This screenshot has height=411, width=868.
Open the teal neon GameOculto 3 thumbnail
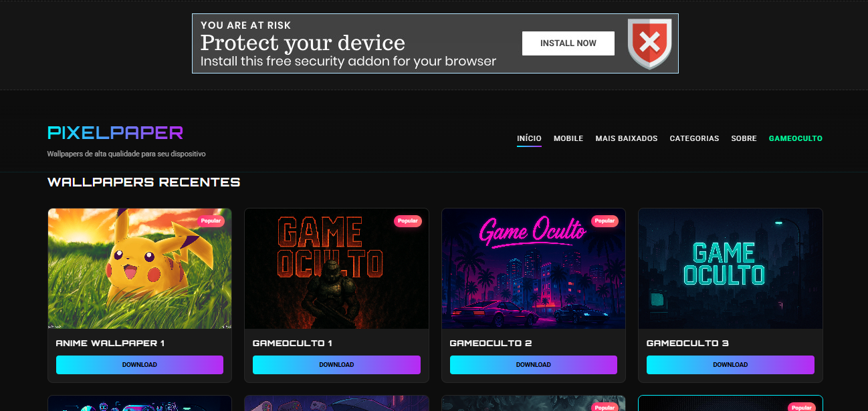[x=730, y=269]
